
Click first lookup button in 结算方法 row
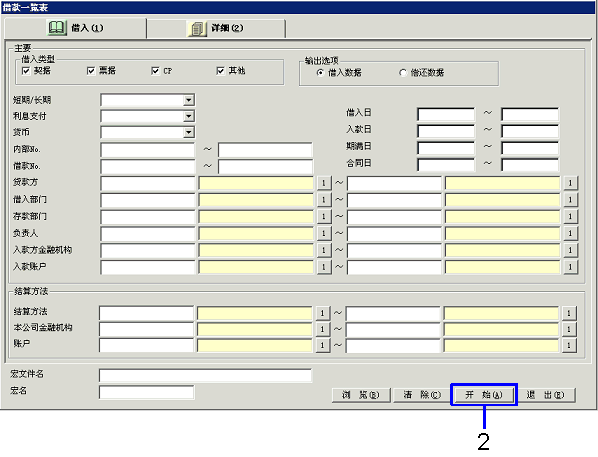click(322, 313)
